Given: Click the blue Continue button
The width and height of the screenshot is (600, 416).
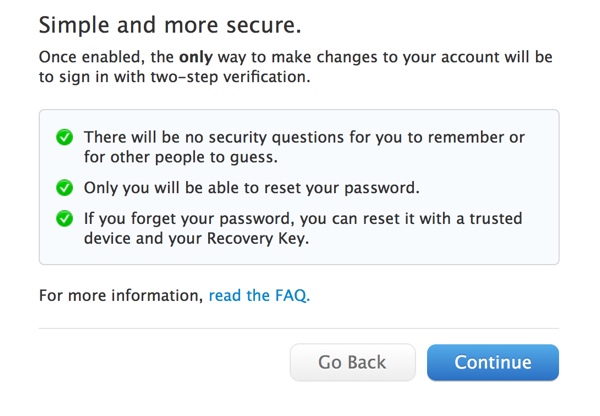Looking at the screenshot, I should coord(492,362).
